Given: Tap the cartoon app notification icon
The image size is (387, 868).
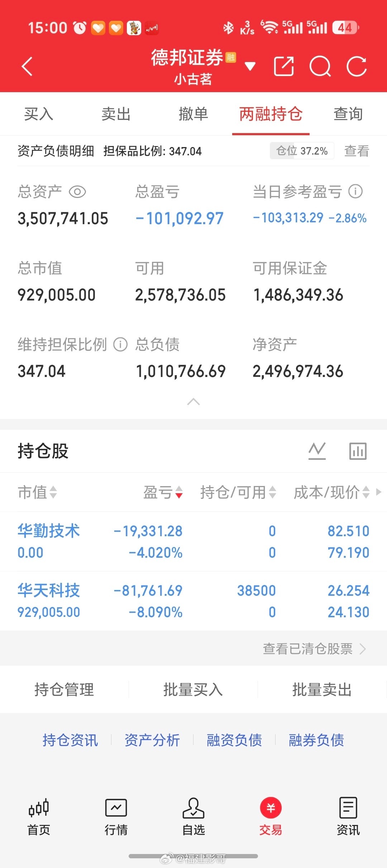Looking at the screenshot, I should (134, 28).
